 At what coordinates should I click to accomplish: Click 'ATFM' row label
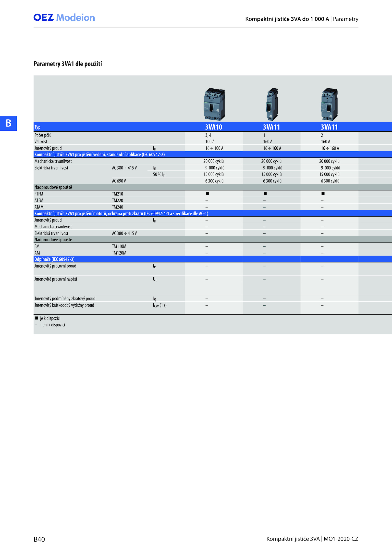39,201
